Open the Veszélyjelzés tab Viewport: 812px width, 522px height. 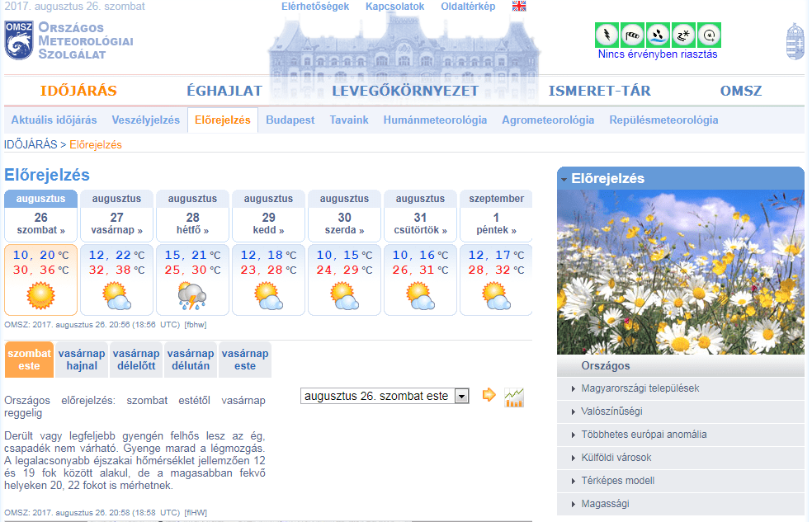pyautogui.click(x=145, y=120)
